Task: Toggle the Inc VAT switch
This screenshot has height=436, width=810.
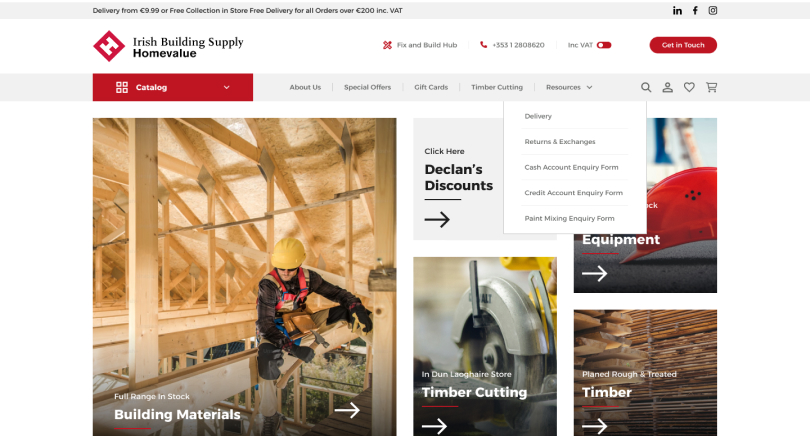Action: click(x=604, y=45)
